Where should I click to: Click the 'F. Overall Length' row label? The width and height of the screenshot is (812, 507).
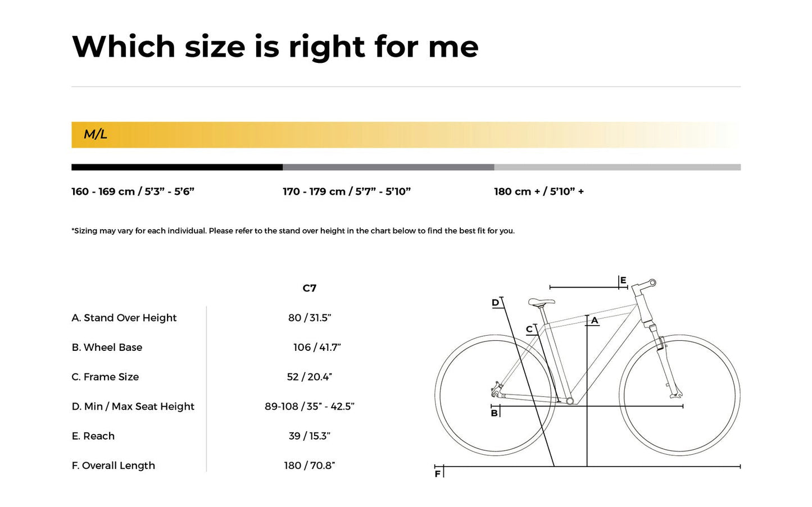tap(114, 465)
